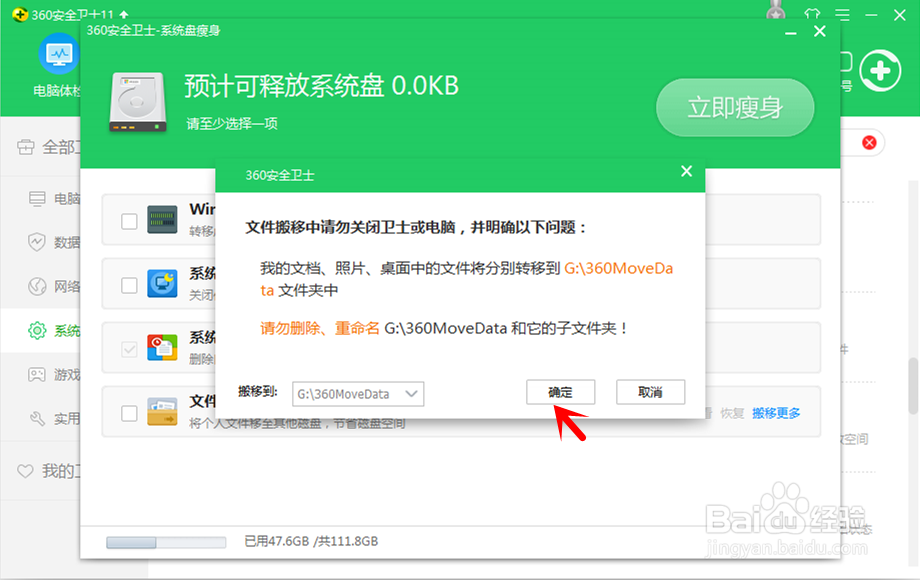920x580 pixels.
Task: Click the red X clear icon in the search box
Action: tap(870, 143)
